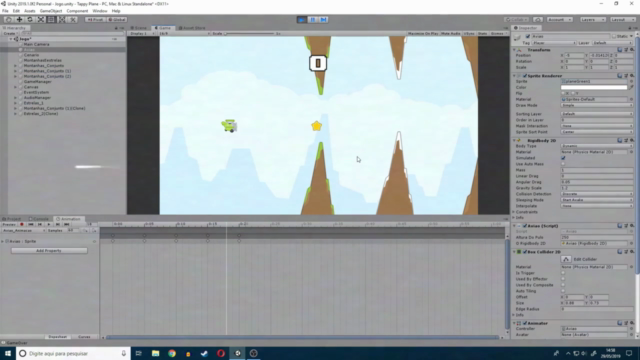Click the Play mode button
Image resolution: width=640 pixels, height=360 pixels.
pos(302,20)
